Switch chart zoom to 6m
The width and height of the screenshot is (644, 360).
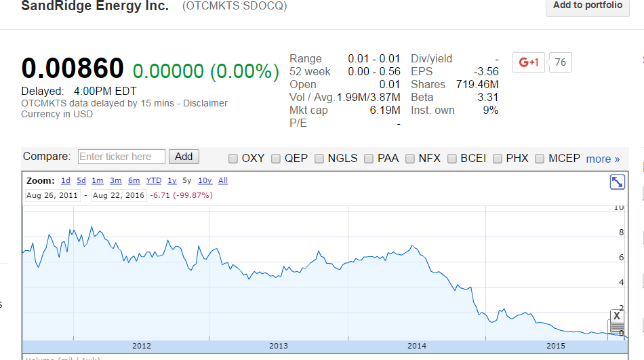point(134,180)
